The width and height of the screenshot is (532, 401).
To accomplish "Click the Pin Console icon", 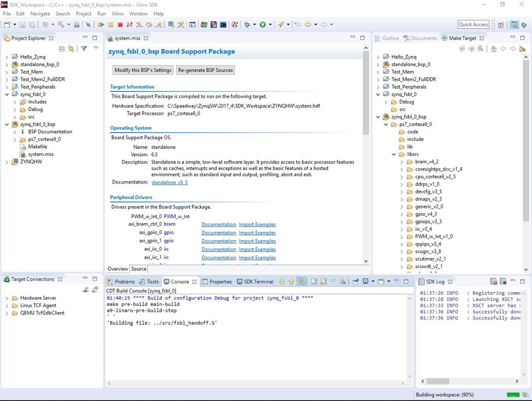I will click(x=356, y=281).
